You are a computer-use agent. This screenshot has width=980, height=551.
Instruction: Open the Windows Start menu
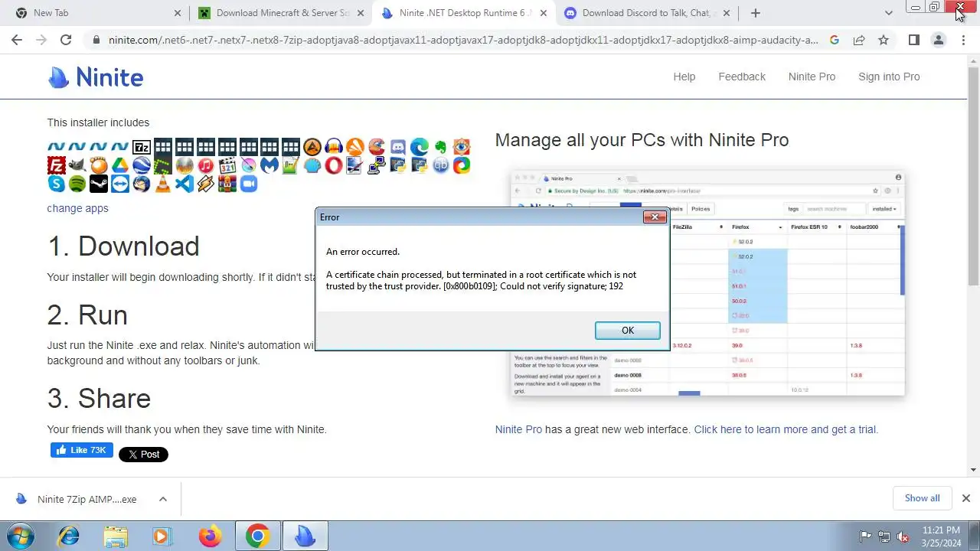click(x=21, y=536)
